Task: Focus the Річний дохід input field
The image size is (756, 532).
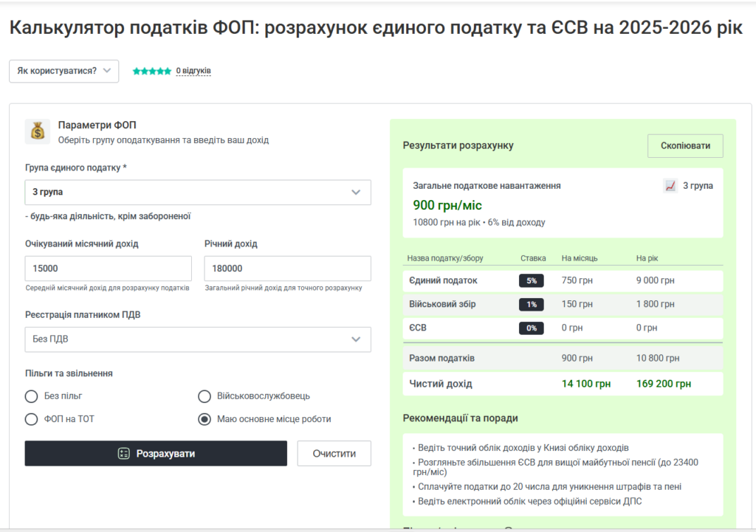Action: coord(287,269)
